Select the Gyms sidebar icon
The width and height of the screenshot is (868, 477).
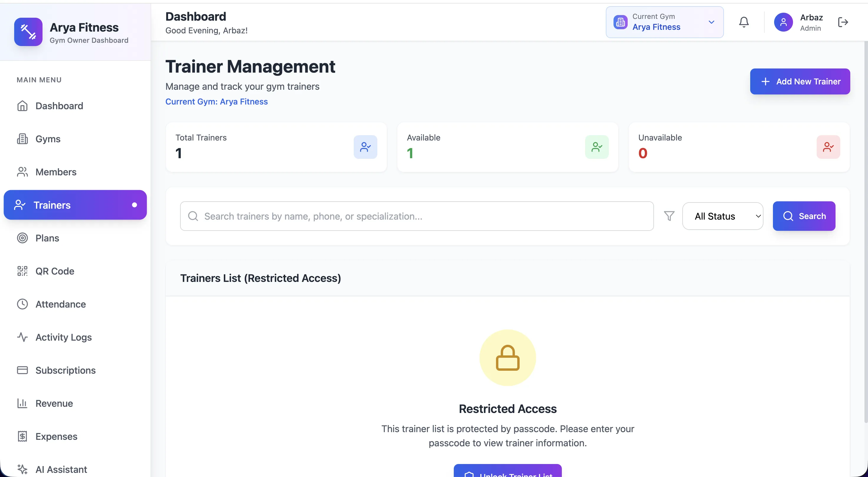pos(22,139)
